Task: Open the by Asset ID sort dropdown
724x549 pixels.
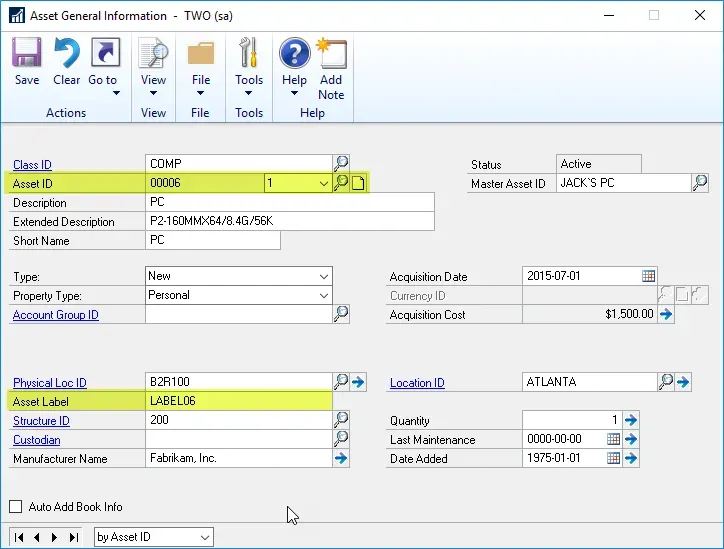Action: 204,537
